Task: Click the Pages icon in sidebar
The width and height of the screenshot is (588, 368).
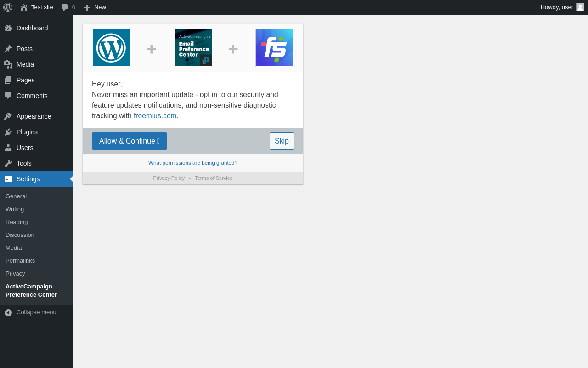Action: 8,80
